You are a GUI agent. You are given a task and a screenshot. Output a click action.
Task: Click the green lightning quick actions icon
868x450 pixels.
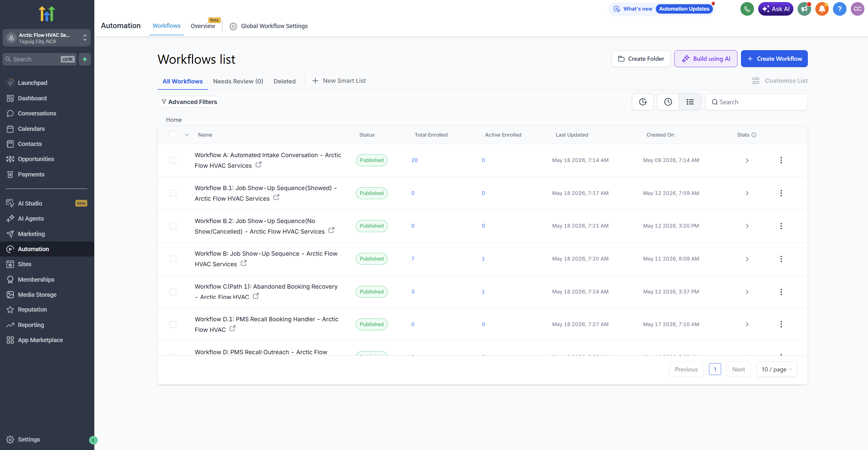pyautogui.click(x=85, y=59)
